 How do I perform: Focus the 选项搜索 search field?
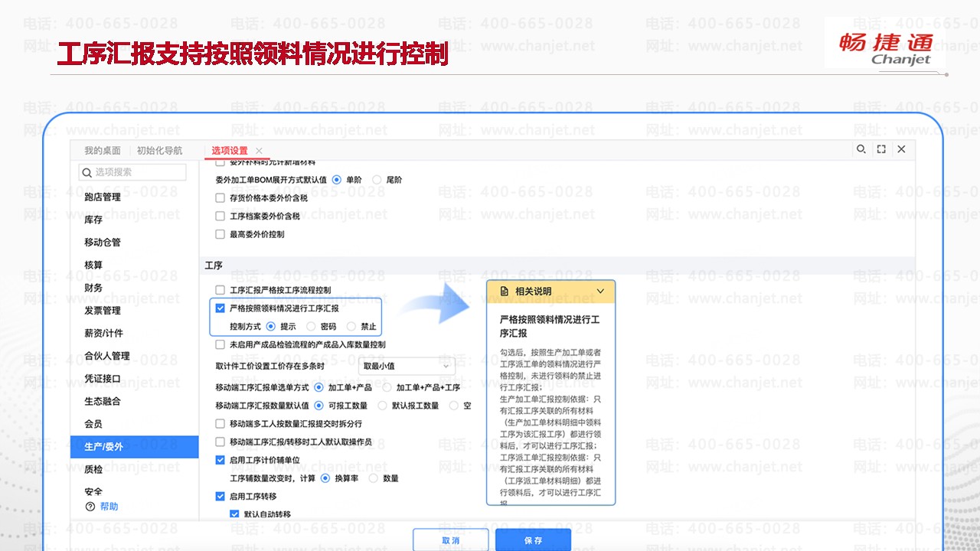click(x=132, y=172)
